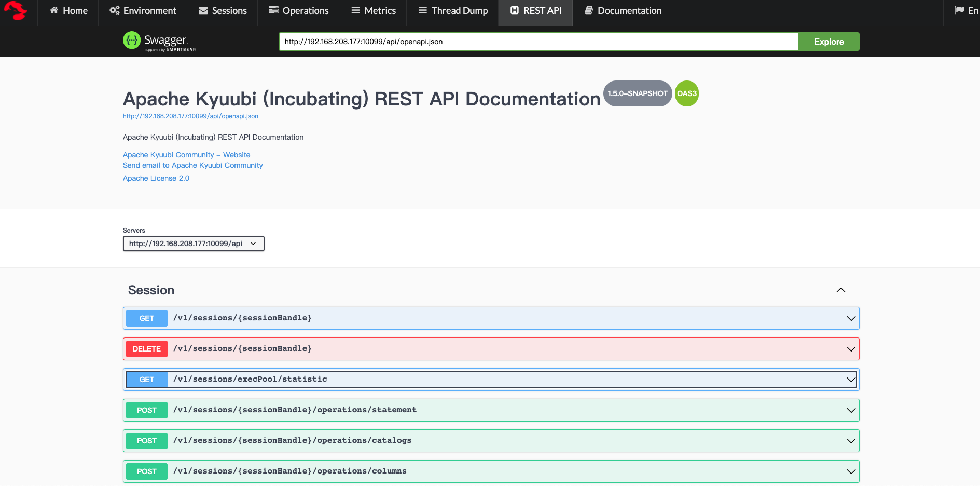The width and height of the screenshot is (980, 486).
Task: Open the Apache License 2.0 link
Action: pyautogui.click(x=156, y=178)
